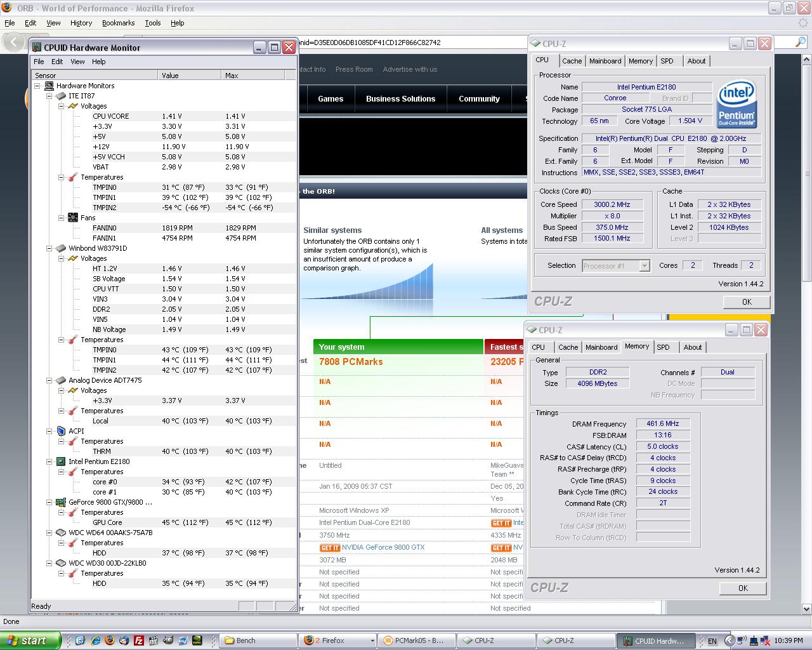Open Firefox Bookmarks menu
The width and height of the screenshot is (812, 650).
(118, 23)
